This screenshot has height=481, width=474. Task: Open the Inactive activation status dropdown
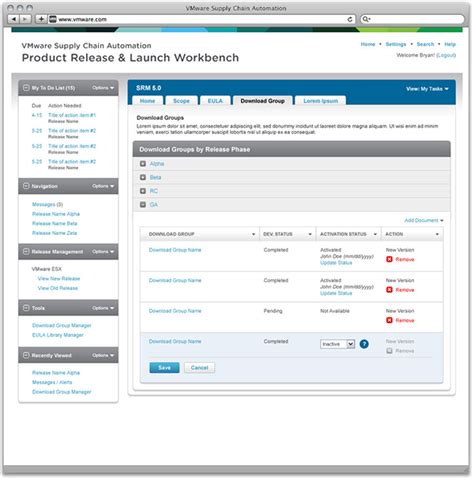tap(337, 344)
